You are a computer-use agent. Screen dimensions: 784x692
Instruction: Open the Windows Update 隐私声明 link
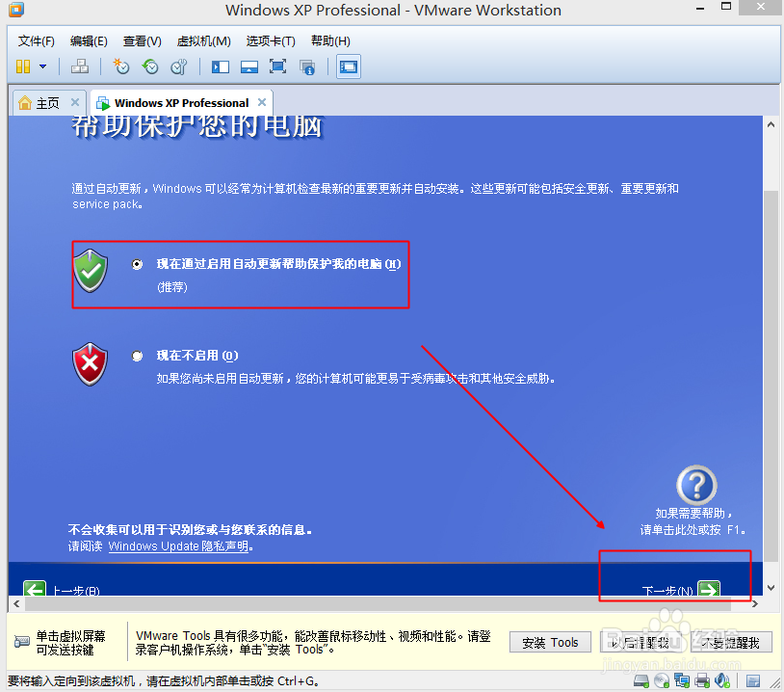pos(178,546)
